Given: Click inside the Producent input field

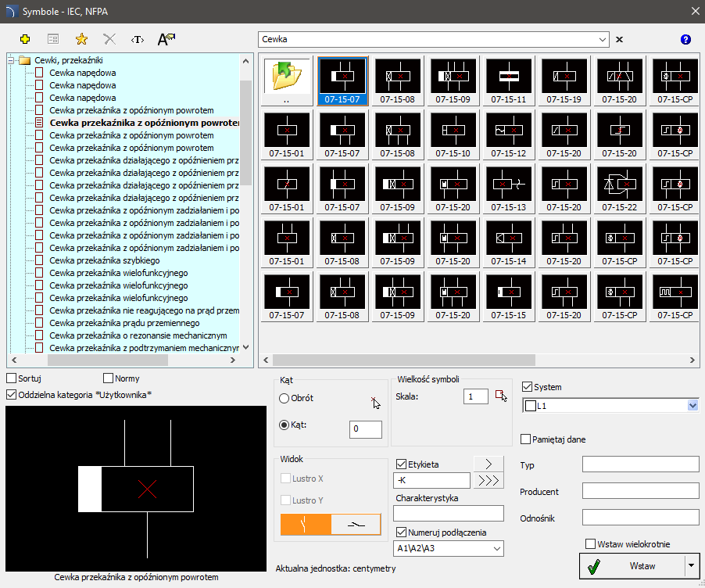Looking at the screenshot, I should (x=640, y=492).
